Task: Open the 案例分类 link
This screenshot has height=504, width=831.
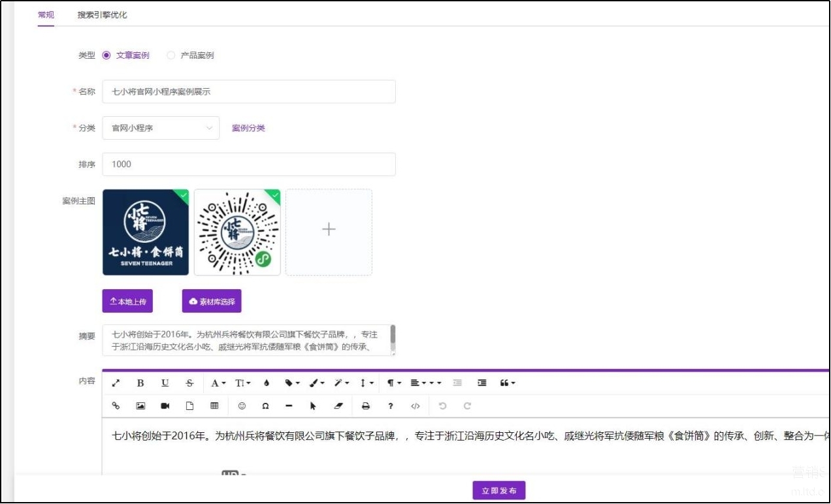Action: tap(248, 128)
